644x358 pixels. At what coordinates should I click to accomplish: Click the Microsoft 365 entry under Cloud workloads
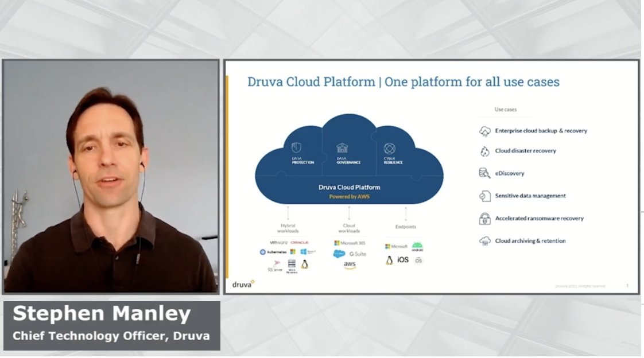click(x=349, y=242)
